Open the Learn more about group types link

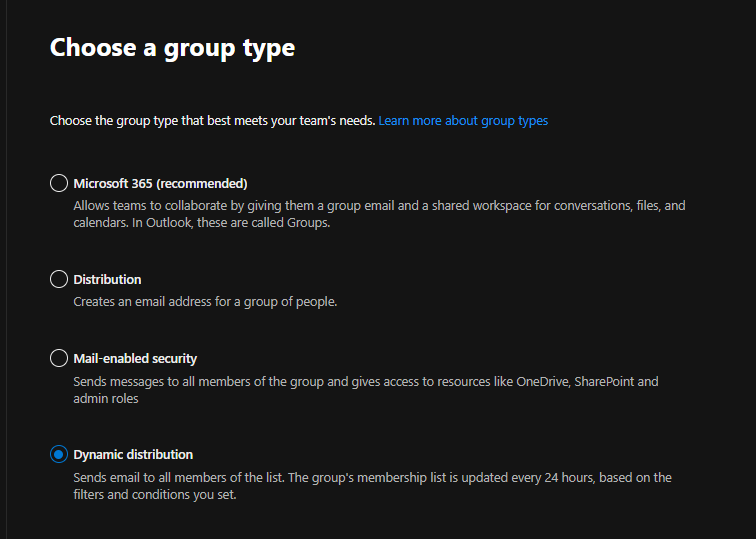coord(463,121)
